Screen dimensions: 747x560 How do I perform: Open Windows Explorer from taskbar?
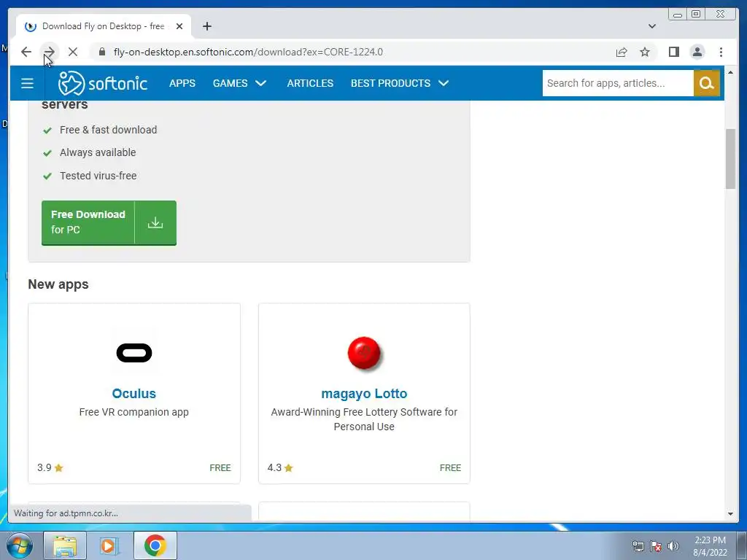click(x=65, y=545)
